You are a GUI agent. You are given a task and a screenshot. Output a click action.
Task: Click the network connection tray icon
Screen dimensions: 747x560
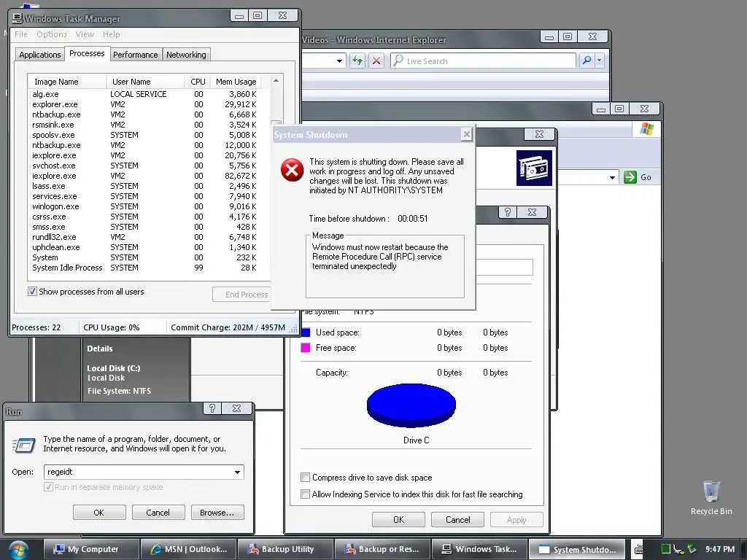click(x=678, y=549)
